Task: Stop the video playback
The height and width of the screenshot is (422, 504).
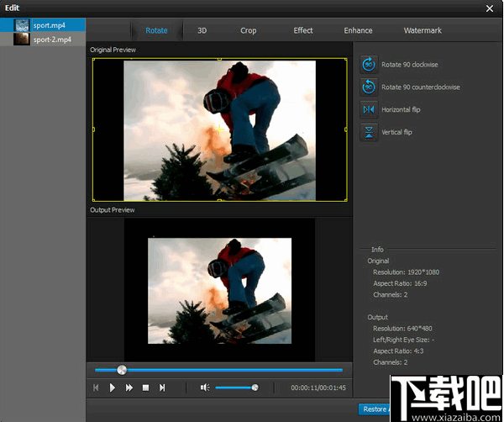Action: [145, 388]
